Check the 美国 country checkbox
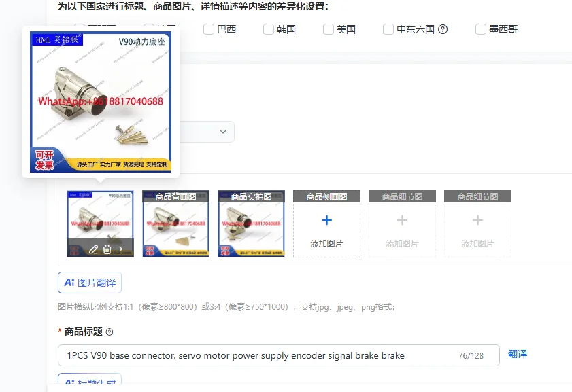Viewport: 572px width, 392px height. point(329,29)
